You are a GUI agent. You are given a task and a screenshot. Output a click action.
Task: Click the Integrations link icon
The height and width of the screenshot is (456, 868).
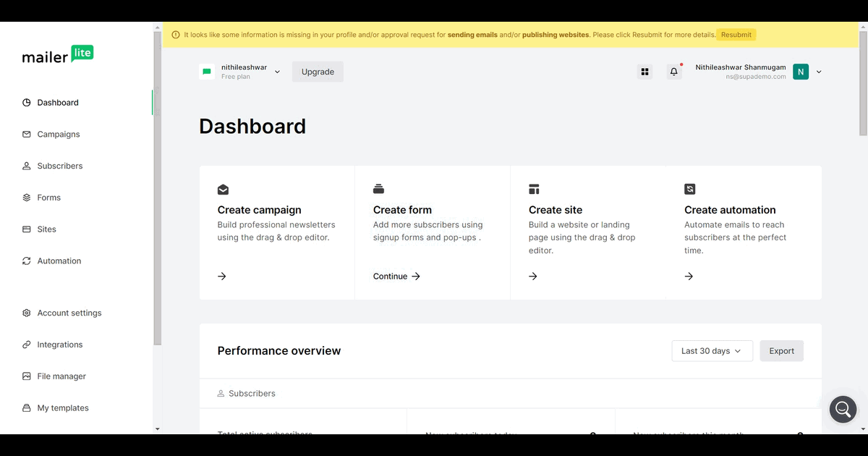point(27,345)
